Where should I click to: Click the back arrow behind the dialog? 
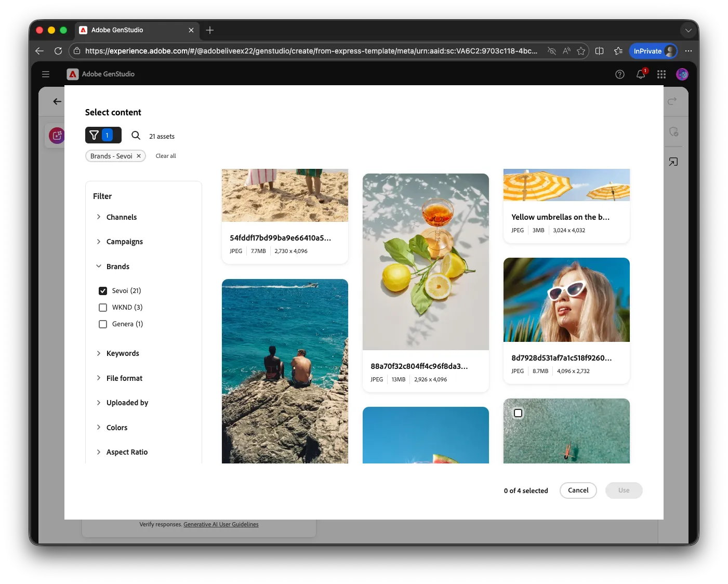[57, 101]
